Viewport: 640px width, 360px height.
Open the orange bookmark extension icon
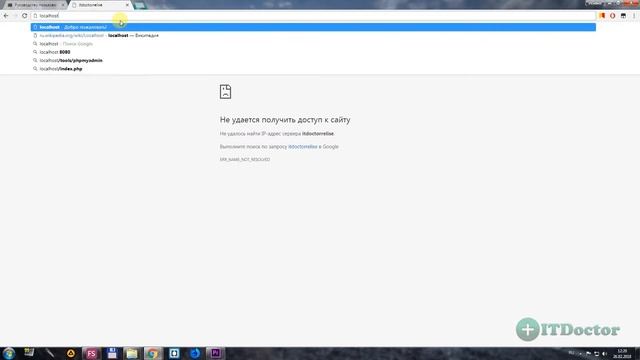coord(602,16)
